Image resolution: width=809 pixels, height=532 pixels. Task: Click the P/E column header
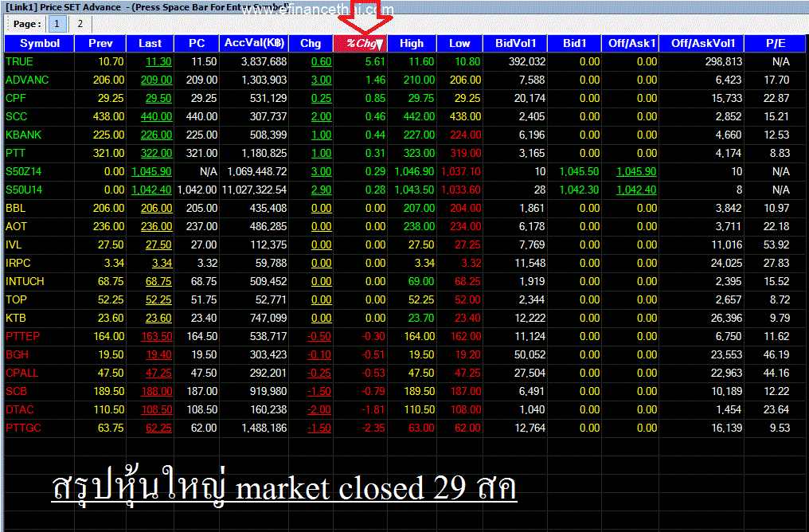[x=775, y=43]
